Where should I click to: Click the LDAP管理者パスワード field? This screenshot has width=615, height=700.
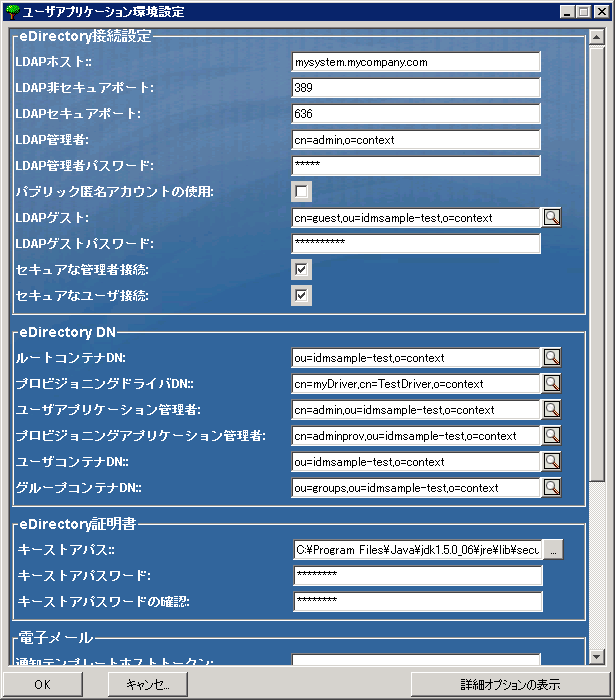[416, 166]
